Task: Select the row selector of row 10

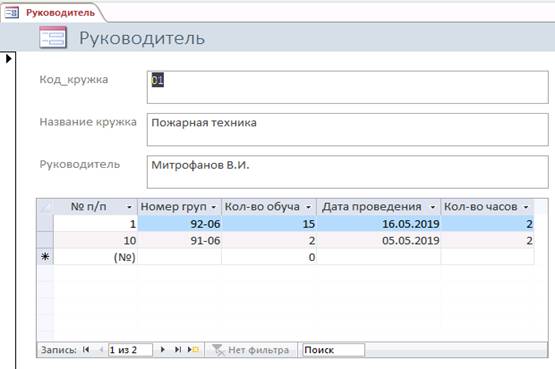Action: tap(45, 240)
